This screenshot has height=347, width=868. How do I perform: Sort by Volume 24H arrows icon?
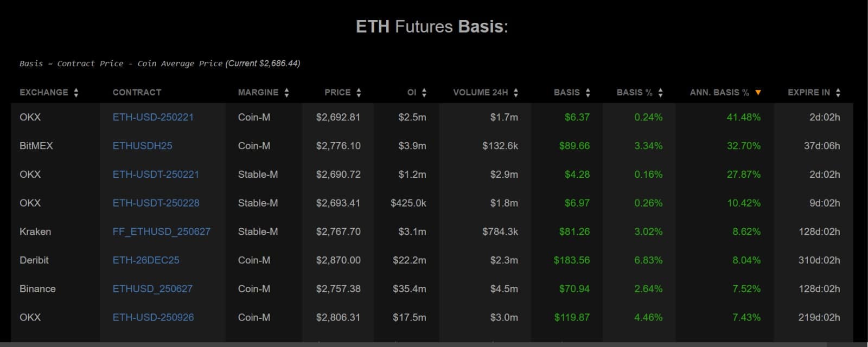(516, 93)
